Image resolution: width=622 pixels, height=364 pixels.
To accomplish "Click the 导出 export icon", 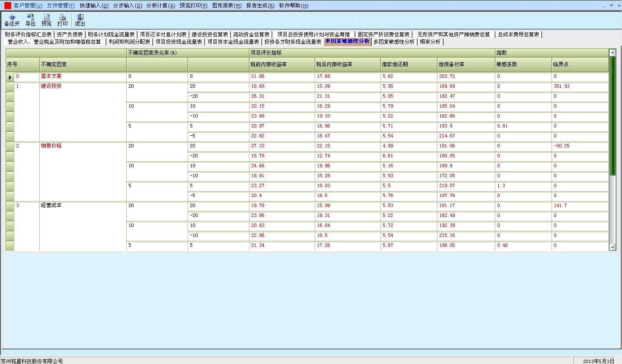I will click(x=31, y=20).
